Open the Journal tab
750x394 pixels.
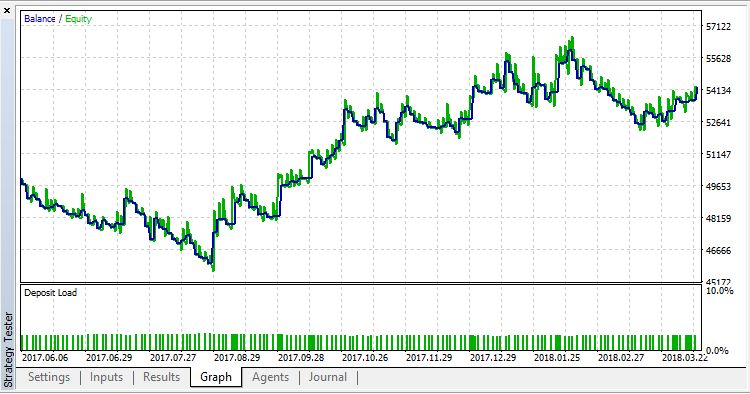click(328, 377)
